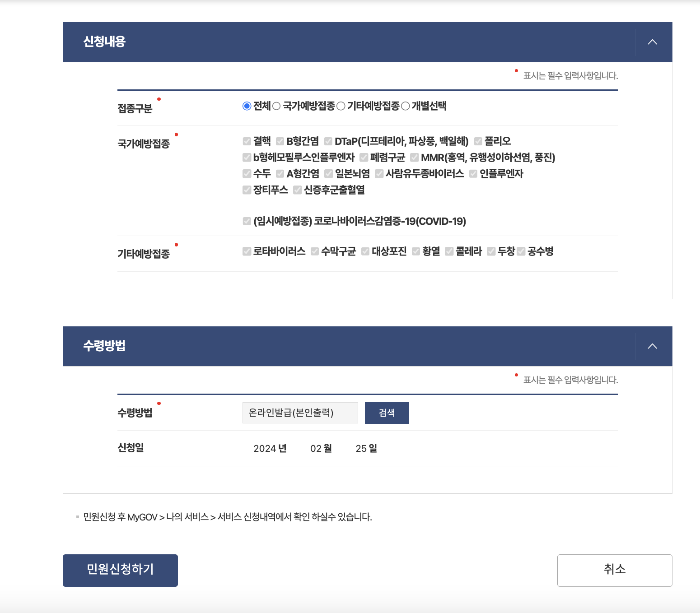Select the 국가예방접종 radio option

coord(276,106)
